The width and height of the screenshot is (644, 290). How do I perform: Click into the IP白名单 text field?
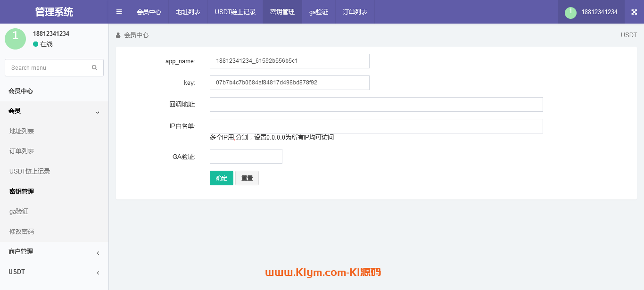pyautogui.click(x=376, y=126)
